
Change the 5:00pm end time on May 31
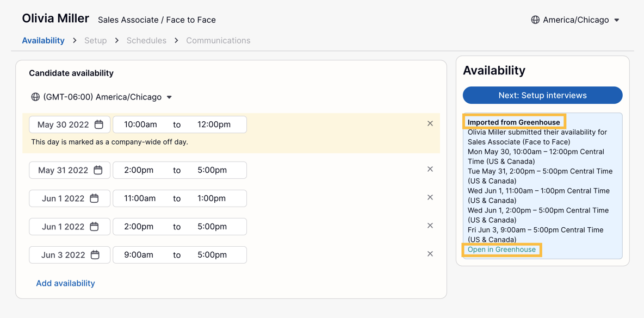212,170
